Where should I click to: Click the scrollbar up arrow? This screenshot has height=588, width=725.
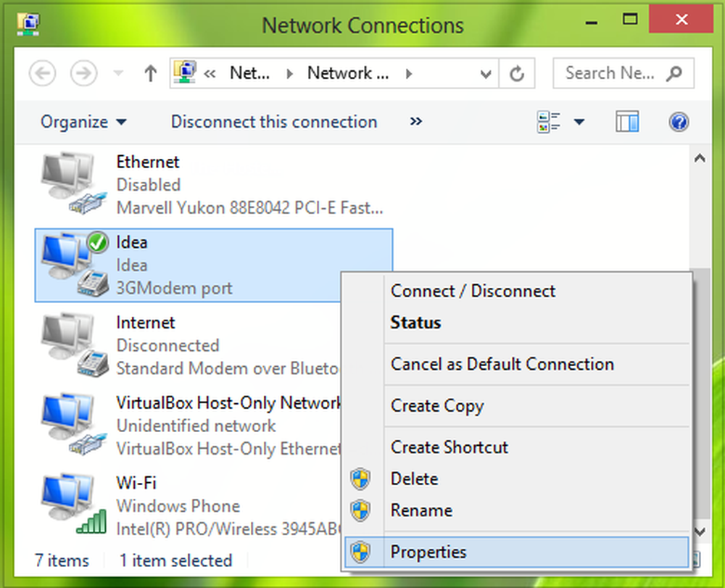point(700,159)
